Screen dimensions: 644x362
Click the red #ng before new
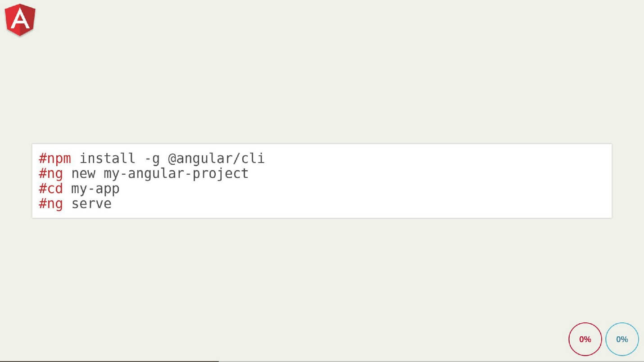coord(51,173)
